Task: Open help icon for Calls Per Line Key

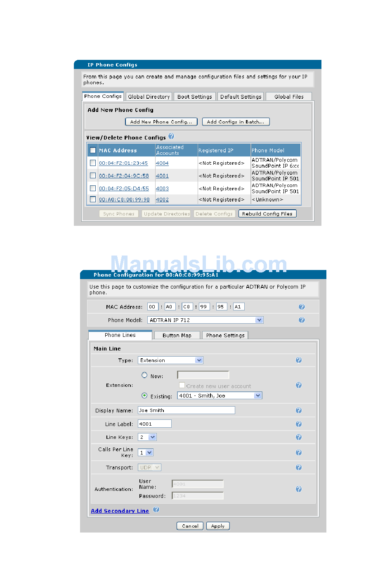Action: tap(299, 452)
